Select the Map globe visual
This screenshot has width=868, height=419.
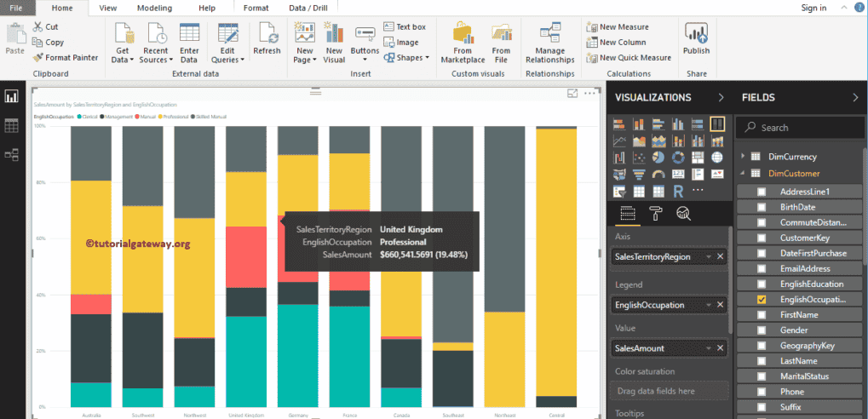tap(717, 158)
